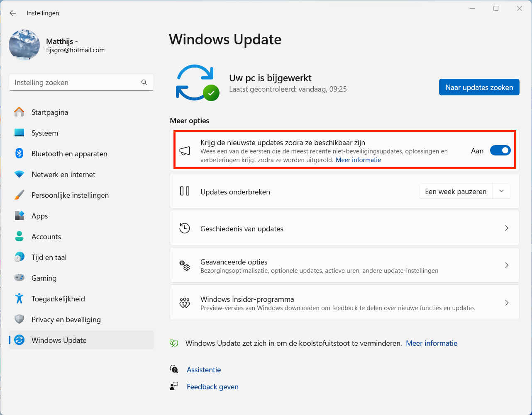Click the Persoonlijke instellingen paintbrush icon
Screen dimensions: 532x415
(x=19, y=195)
